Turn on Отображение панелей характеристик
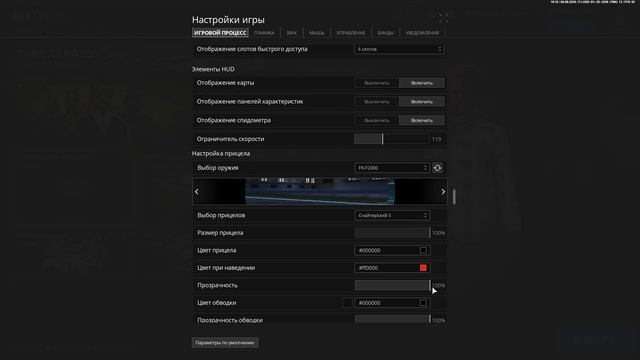Screen dimensions: 640x360 point(422,102)
